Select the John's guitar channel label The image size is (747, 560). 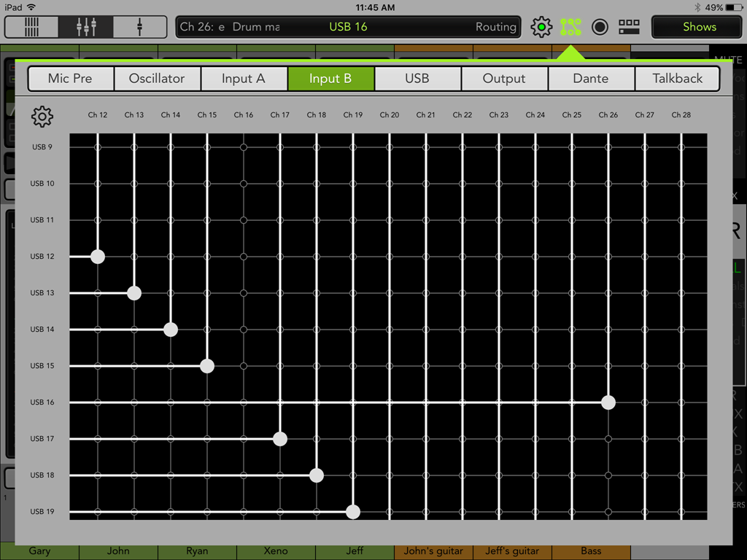[433, 551]
